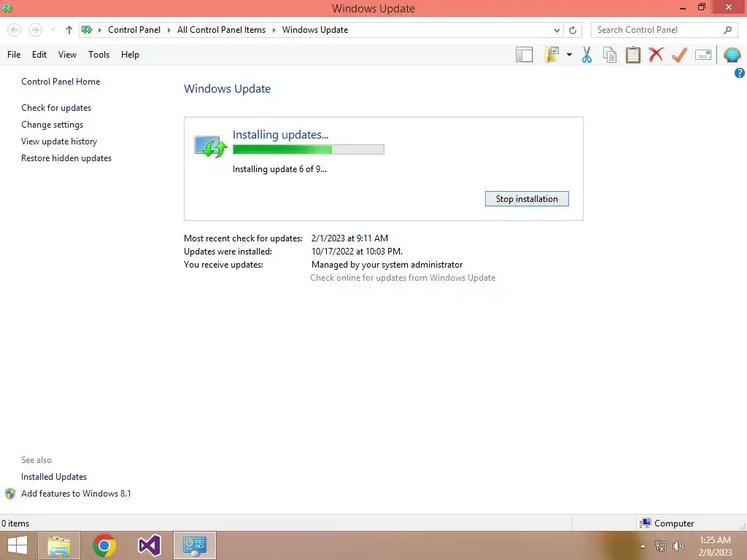Image resolution: width=747 pixels, height=560 pixels.
Task: Open Visual Studio from the taskbar
Action: pos(150,545)
